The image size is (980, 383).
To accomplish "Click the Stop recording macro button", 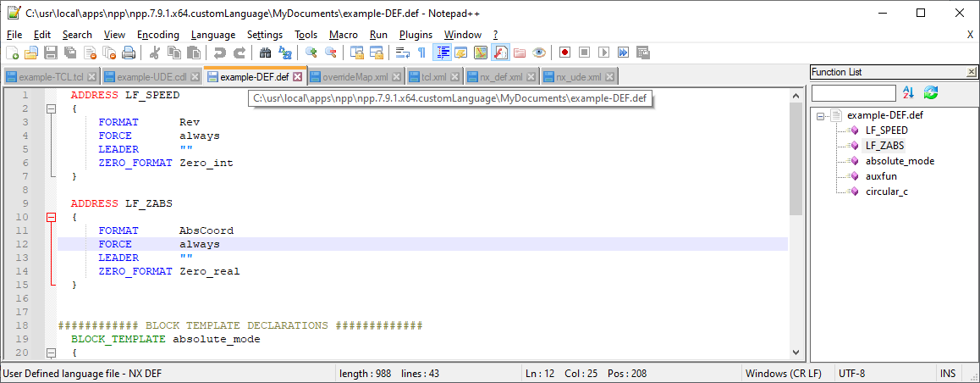I will coord(585,53).
